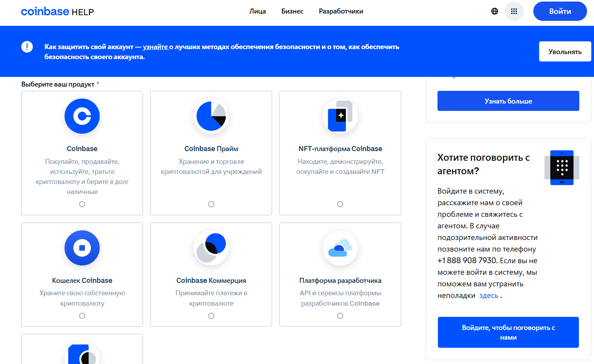594x364 pixels.
Task: Select the NFT-платформа Coinbase radio button
Action: (x=340, y=204)
